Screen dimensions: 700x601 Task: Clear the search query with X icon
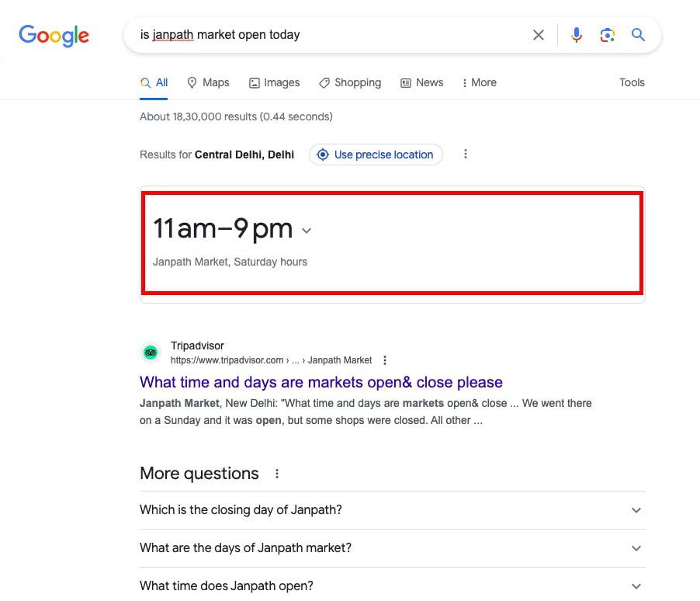coord(538,35)
